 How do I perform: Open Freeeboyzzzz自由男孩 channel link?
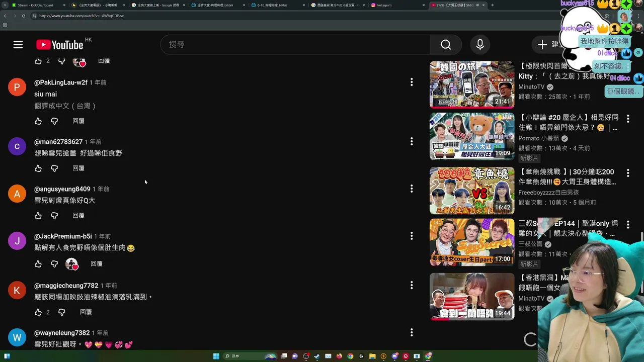tap(548, 193)
